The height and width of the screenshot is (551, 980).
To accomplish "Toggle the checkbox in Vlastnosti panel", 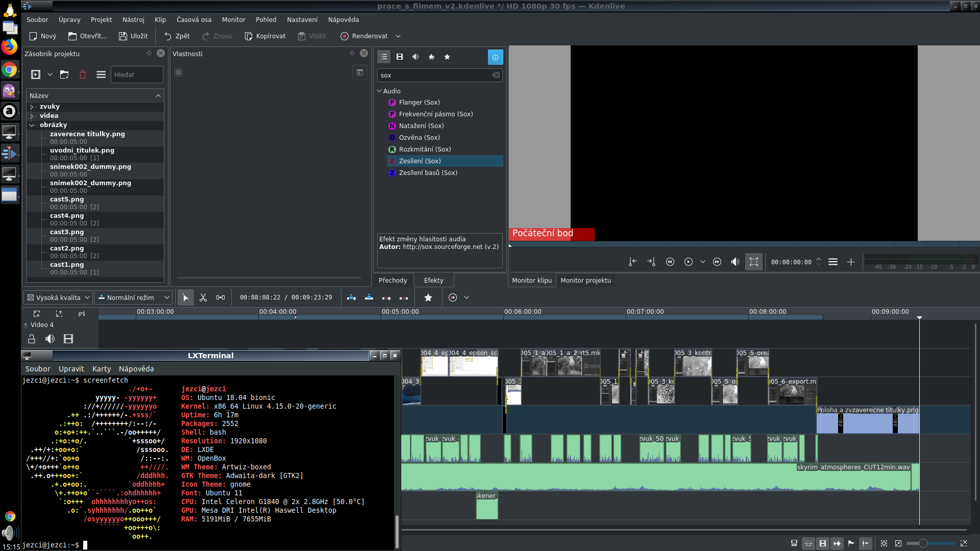I will (179, 72).
